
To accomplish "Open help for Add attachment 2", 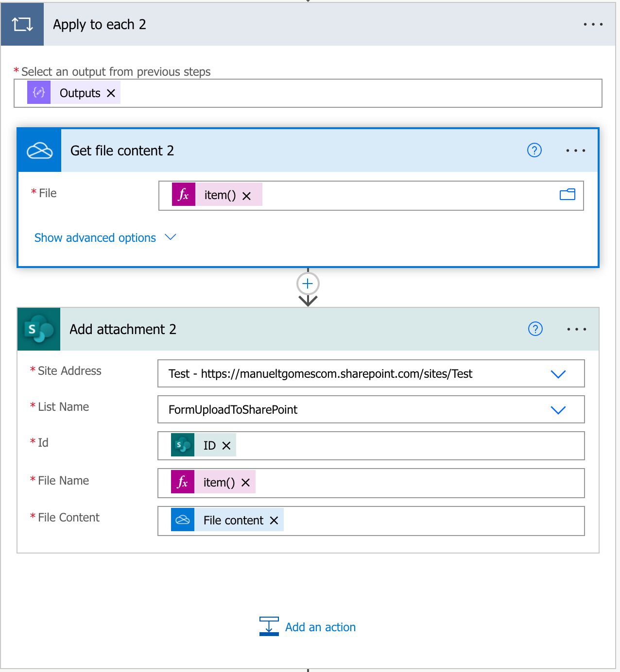I will click(535, 329).
